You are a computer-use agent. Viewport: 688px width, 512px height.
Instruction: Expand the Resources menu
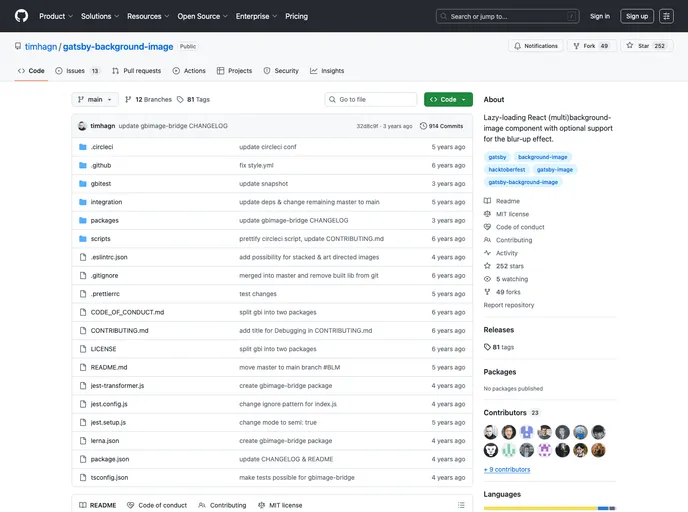point(148,16)
